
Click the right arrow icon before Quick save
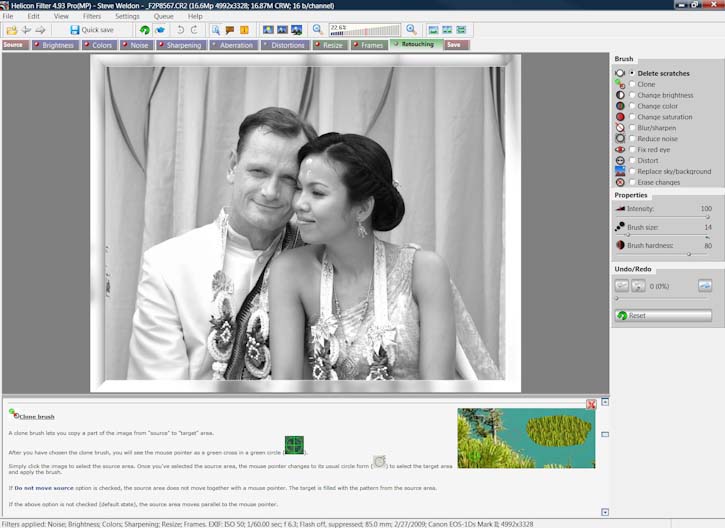click(41, 30)
